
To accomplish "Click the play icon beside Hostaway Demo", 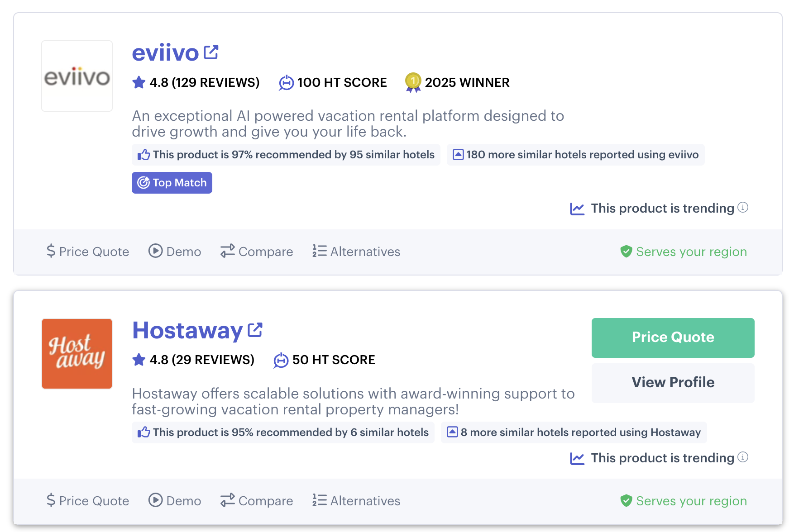I will pos(156,500).
